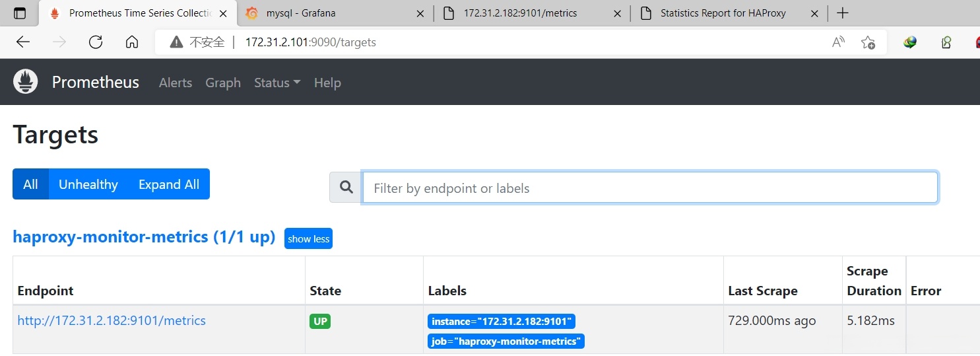Toggle the read aloud icon

tap(838, 42)
